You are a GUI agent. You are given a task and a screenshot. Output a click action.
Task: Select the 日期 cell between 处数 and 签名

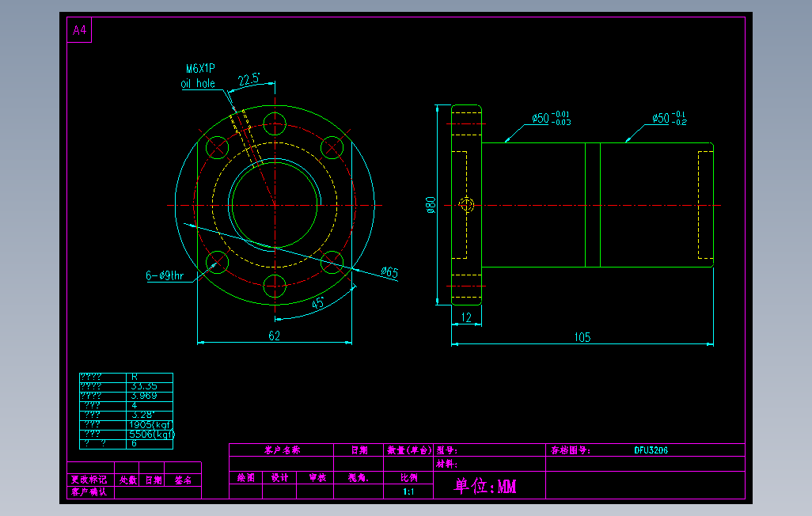pyautogui.click(x=154, y=480)
